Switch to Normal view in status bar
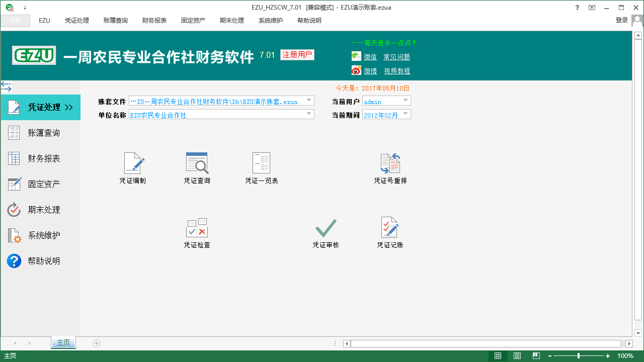The width and height of the screenshot is (644, 362). tap(498, 356)
